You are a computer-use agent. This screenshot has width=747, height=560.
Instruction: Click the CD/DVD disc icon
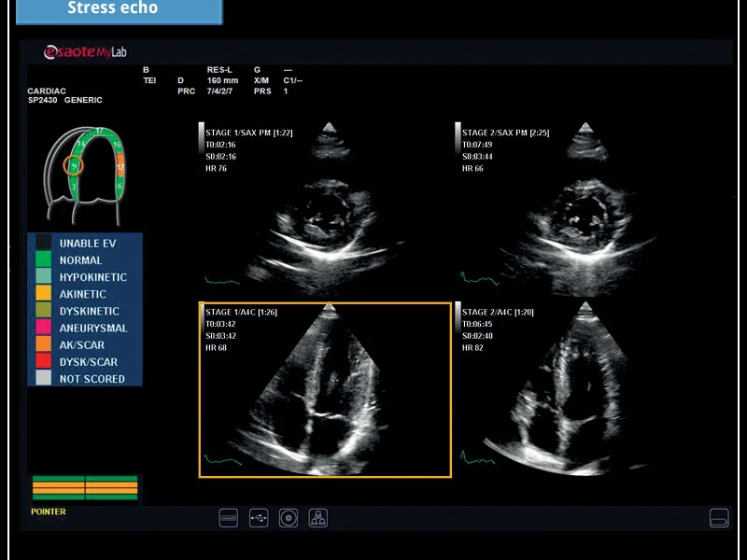coord(289,518)
